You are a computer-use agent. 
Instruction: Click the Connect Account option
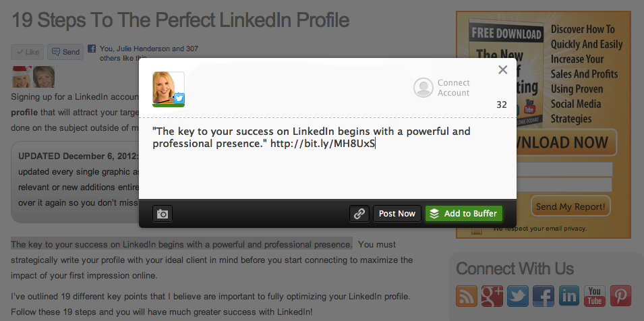coord(442,88)
